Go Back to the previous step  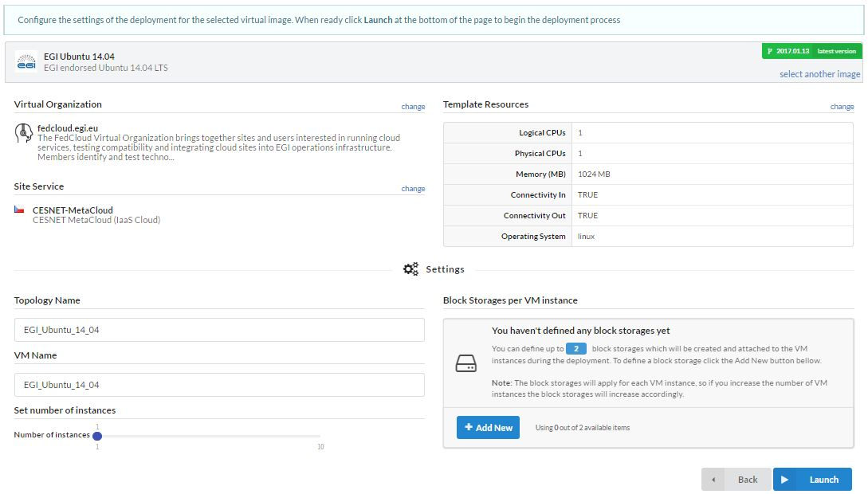pos(736,480)
